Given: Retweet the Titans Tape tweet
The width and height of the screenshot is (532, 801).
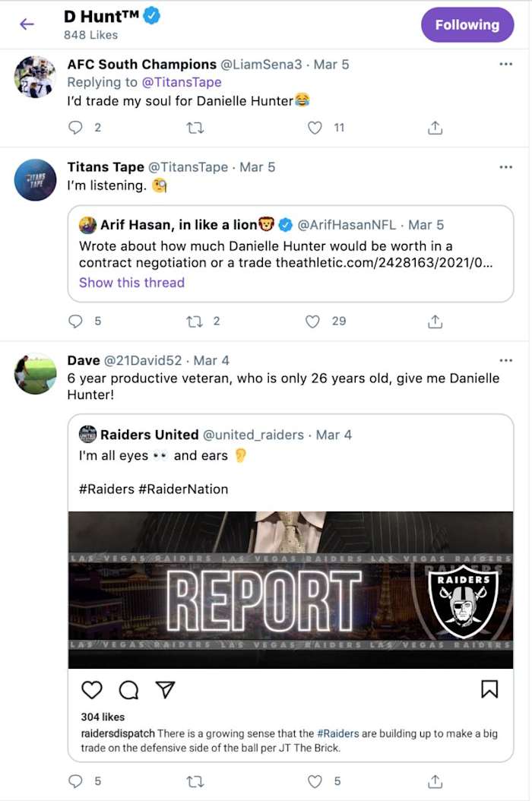Looking at the screenshot, I should point(195,321).
